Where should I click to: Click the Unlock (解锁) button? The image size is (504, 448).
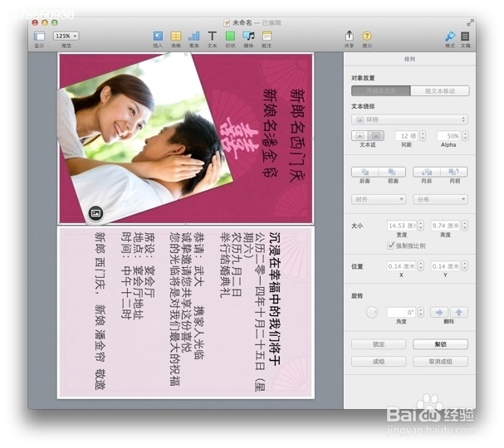(x=440, y=344)
